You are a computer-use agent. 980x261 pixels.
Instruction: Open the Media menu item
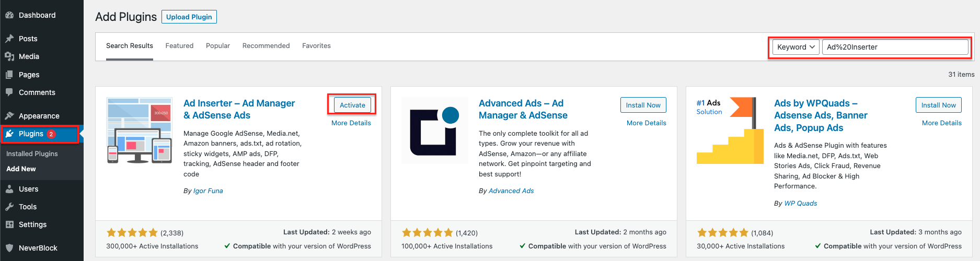[42, 56]
